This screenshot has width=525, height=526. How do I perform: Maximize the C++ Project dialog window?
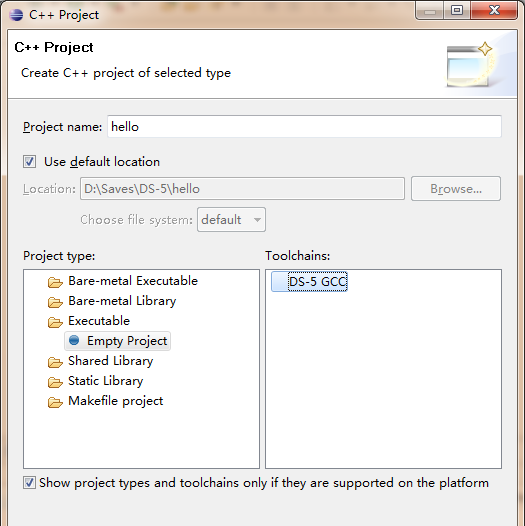coord(457,10)
